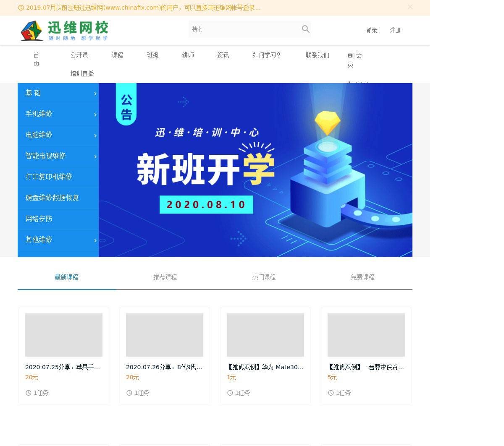Click the clock icon under 一台要求保资 course
Image resolution: width=504 pixels, height=446 pixels.
(331, 393)
